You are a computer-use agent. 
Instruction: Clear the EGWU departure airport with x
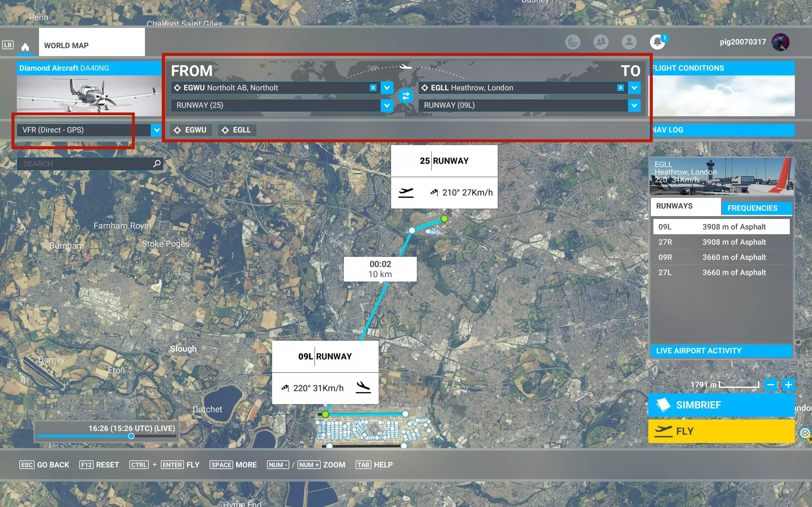(x=373, y=87)
